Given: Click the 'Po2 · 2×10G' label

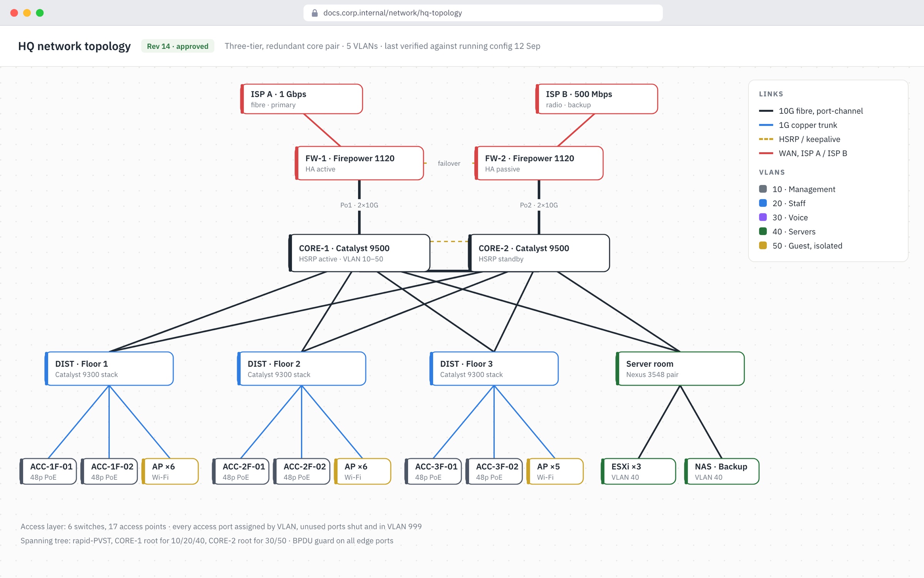Looking at the screenshot, I should (x=539, y=205).
